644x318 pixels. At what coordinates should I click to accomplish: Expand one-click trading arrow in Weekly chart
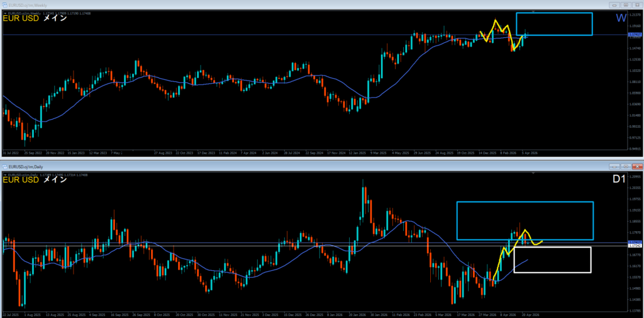tap(5, 14)
